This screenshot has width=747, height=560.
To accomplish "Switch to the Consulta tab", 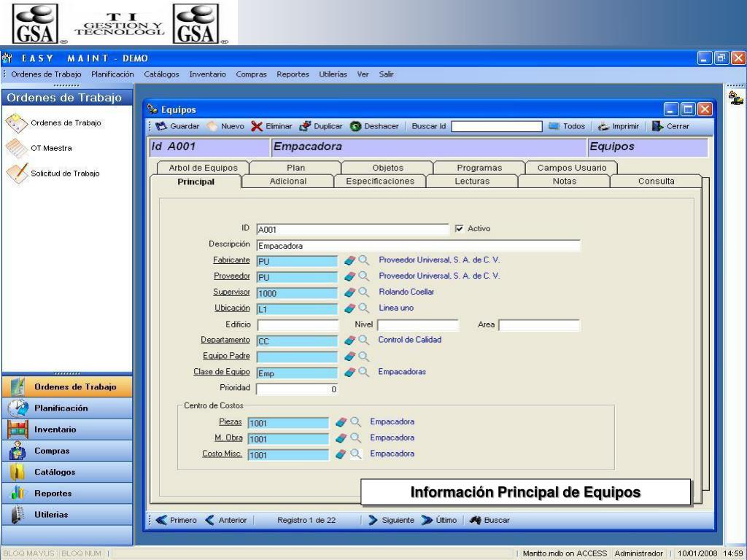I will 656,182.
